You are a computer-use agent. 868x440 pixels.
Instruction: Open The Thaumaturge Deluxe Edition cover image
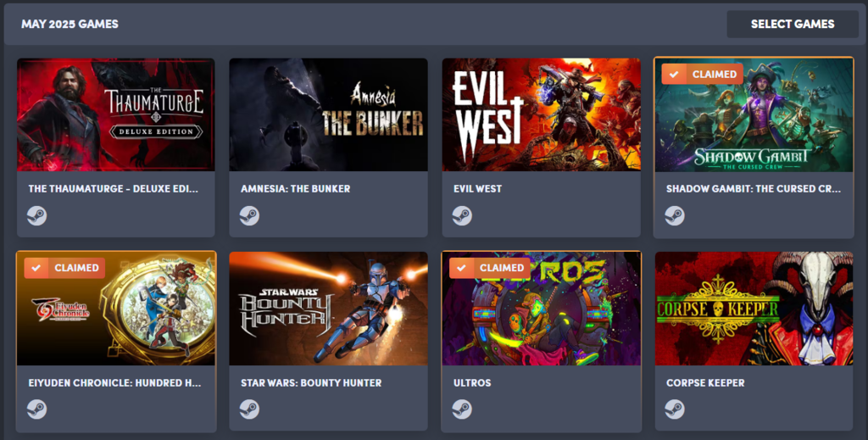[115, 114]
